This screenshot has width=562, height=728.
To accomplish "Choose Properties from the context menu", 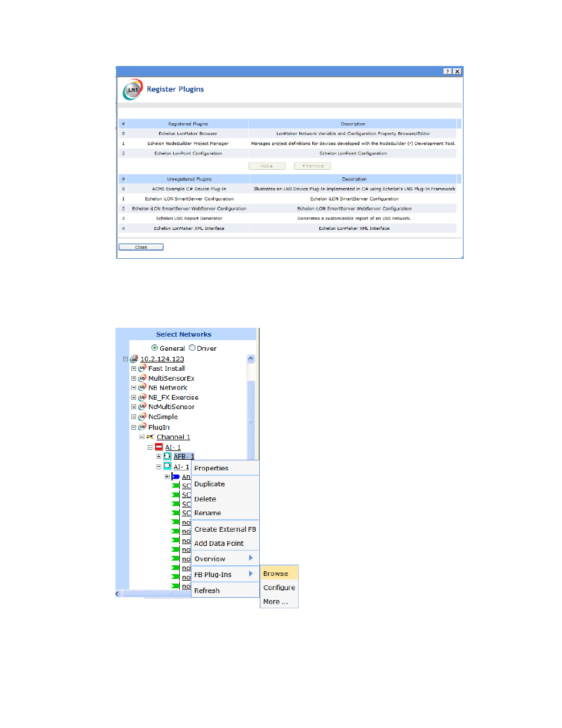I will [225, 468].
